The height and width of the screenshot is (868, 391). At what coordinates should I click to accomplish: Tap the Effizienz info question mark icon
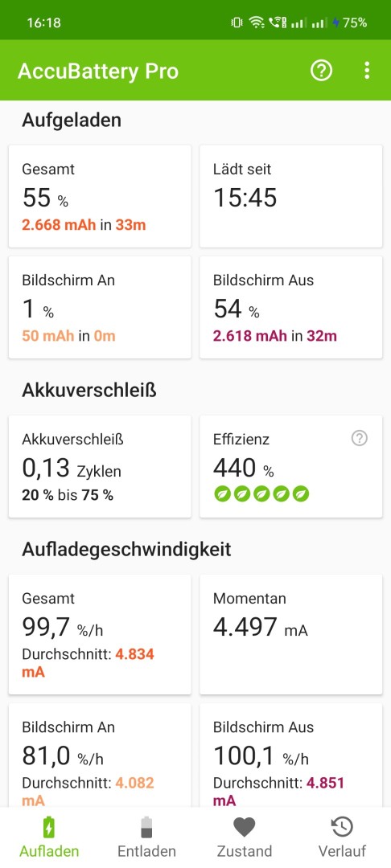point(360,439)
